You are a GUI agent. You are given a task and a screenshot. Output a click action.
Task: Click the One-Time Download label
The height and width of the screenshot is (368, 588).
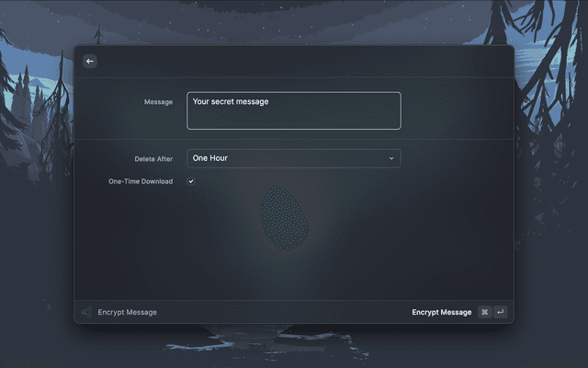(141, 181)
